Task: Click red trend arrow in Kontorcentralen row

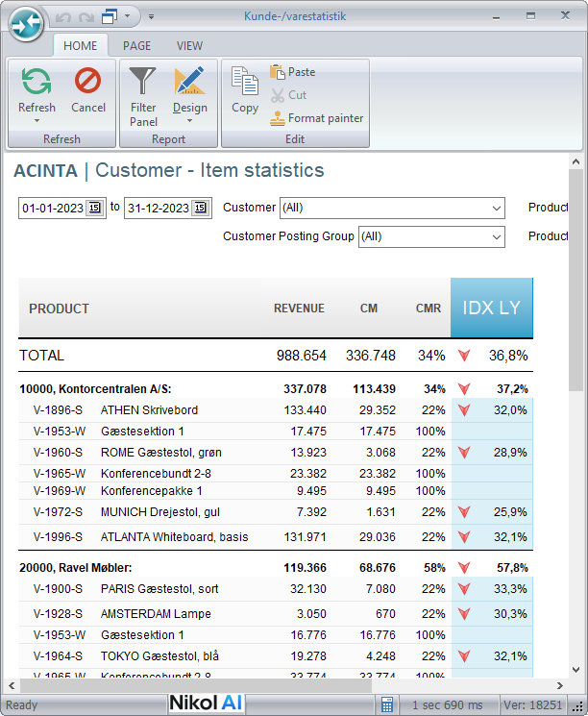Action: [x=464, y=389]
